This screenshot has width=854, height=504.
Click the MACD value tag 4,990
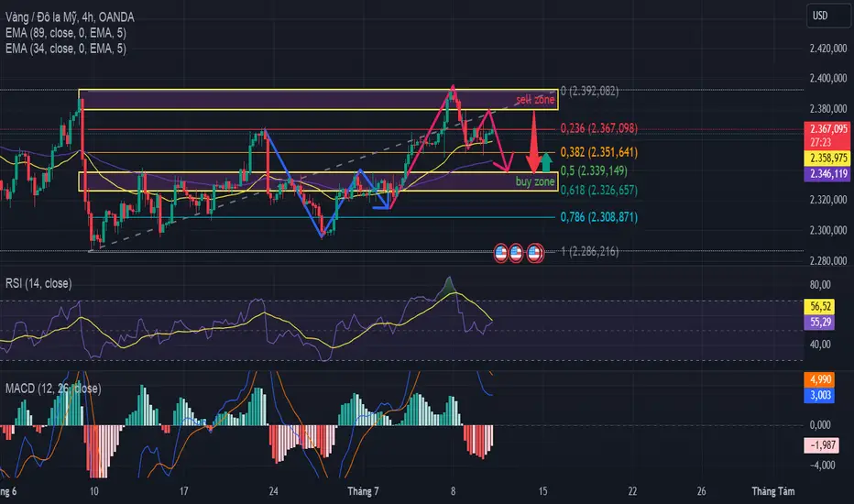820,379
